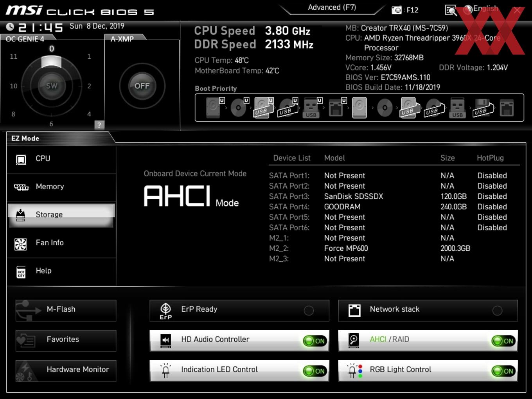Click the AHCI/RAID drive icon
The width and height of the screenshot is (532, 399).
354,341
